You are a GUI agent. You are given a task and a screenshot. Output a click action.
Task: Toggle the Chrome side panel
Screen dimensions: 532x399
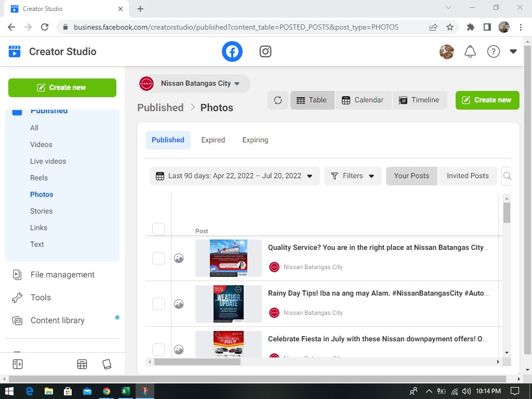click(487, 27)
